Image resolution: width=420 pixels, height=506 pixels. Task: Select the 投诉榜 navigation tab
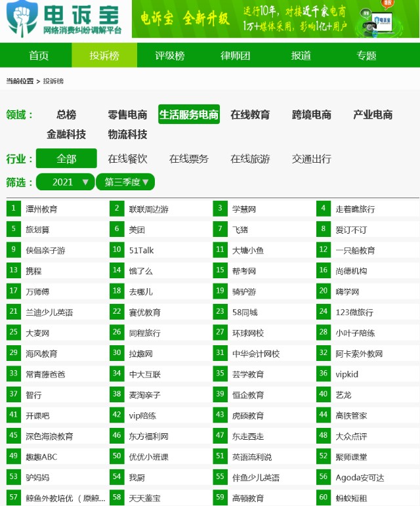(x=104, y=56)
